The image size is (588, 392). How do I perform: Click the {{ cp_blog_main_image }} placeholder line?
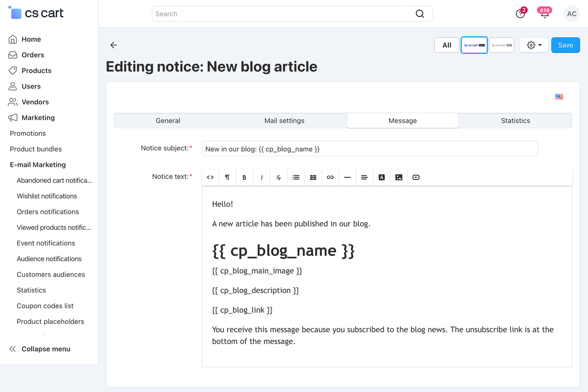click(257, 270)
